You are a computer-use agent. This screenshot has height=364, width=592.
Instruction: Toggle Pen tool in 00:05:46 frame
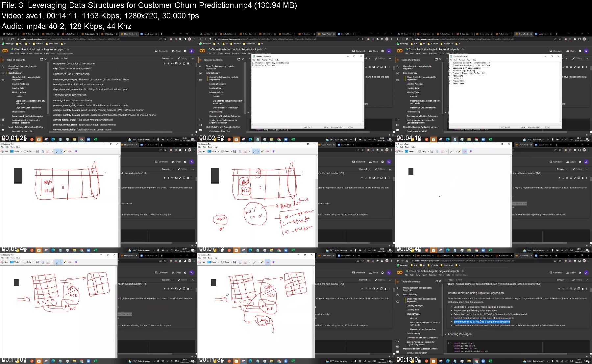pyautogui.click(x=57, y=151)
